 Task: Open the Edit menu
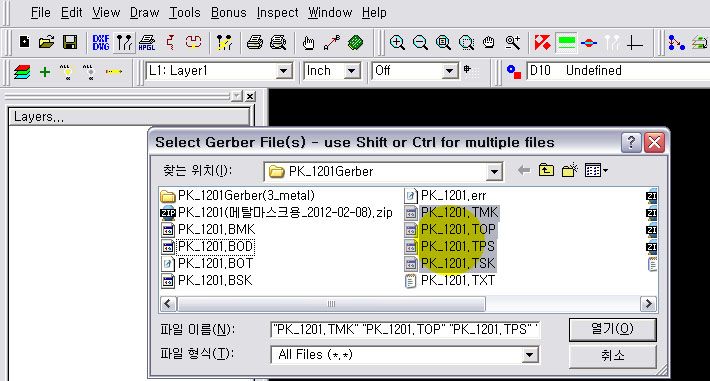(72, 13)
